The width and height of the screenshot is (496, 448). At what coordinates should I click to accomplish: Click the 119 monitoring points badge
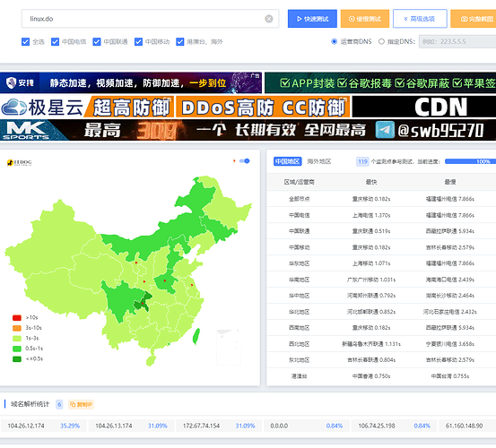[x=362, y=161]
